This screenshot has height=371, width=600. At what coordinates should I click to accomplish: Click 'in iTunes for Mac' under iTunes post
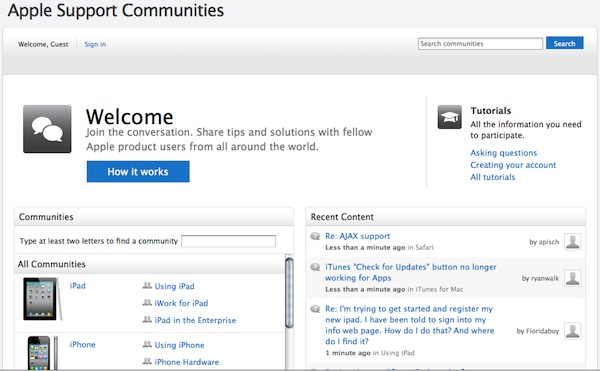click(435, 289)
